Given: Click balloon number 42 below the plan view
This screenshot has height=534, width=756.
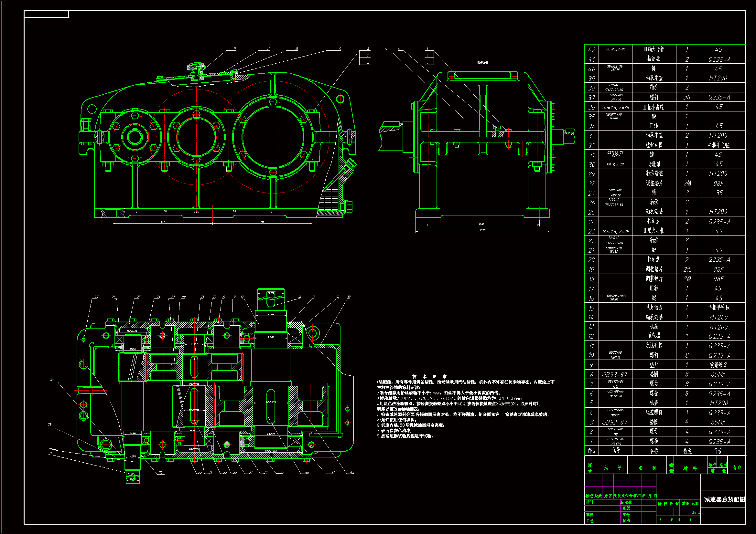Looking at the screenshot, I should [352, 472].
